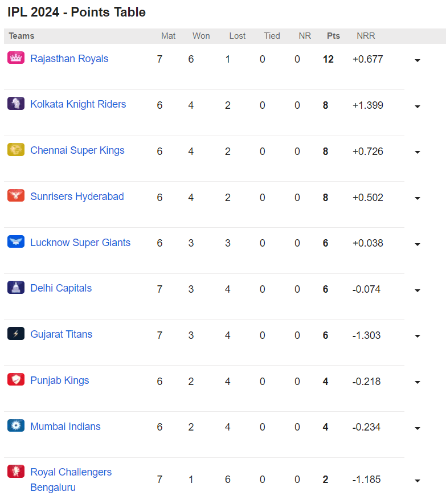Click the Pts column header
The image size is (446, 504).
click(333, 36)
